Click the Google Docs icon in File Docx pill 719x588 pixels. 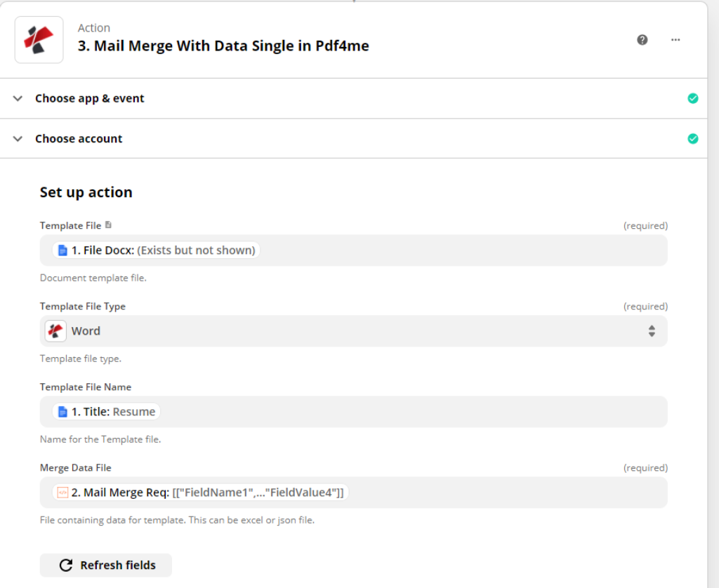(x=62, y=250)
